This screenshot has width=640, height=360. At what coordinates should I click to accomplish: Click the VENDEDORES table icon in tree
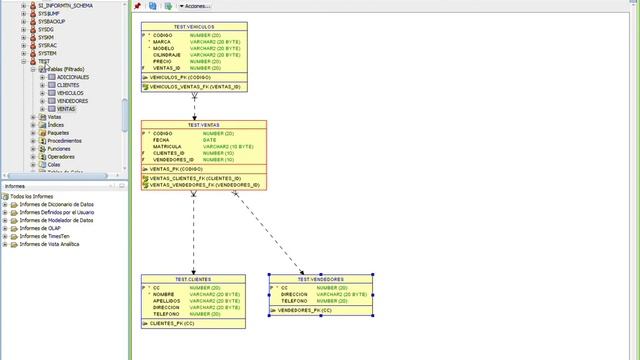[52, 101]
